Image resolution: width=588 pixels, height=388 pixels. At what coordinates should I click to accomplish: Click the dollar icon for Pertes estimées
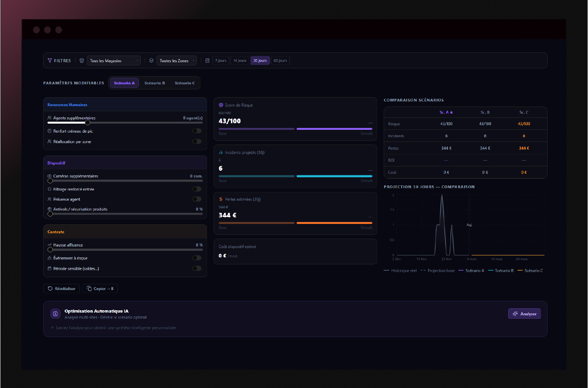tap(221, 199)
